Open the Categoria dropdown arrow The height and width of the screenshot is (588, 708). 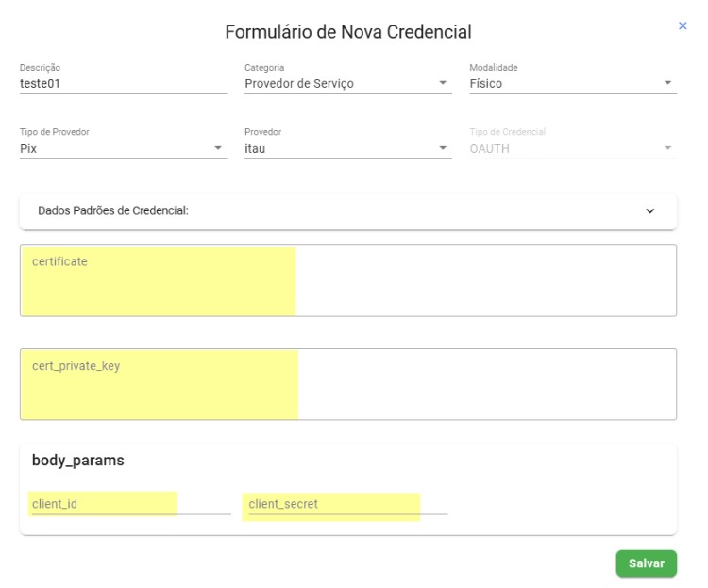point(443,83)
